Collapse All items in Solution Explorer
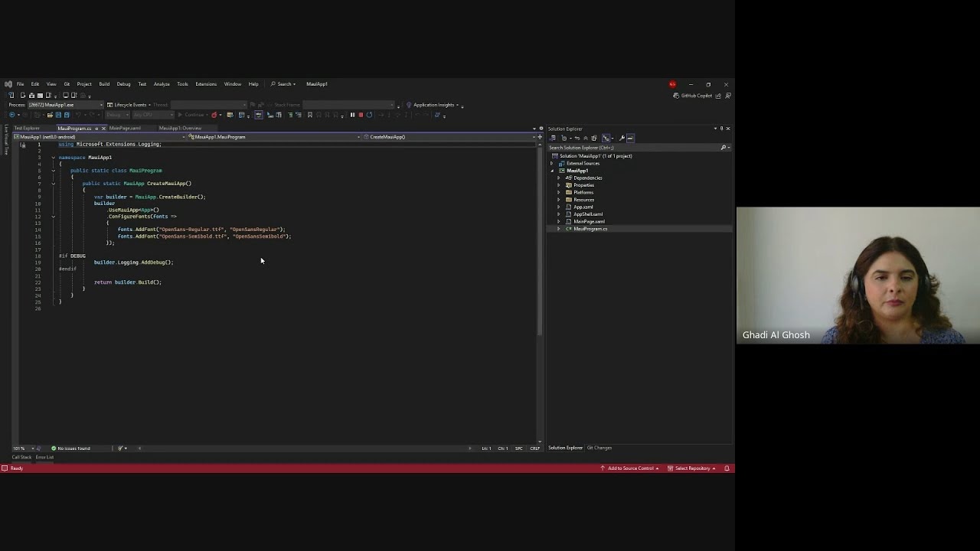This screenshot has height=551, width=980. pyautogui.click(x=586, y=138)
